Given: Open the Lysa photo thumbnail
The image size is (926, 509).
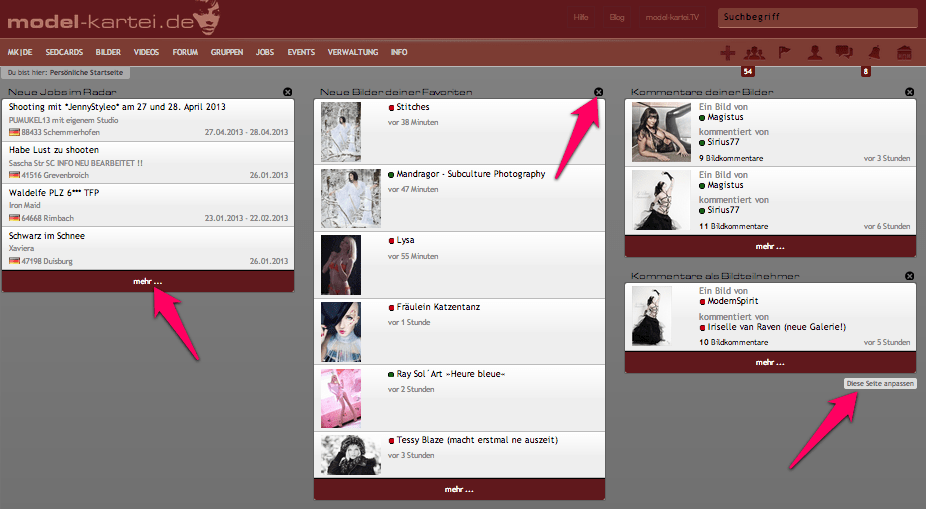Looking at the screenshot, I should point(341,265).
